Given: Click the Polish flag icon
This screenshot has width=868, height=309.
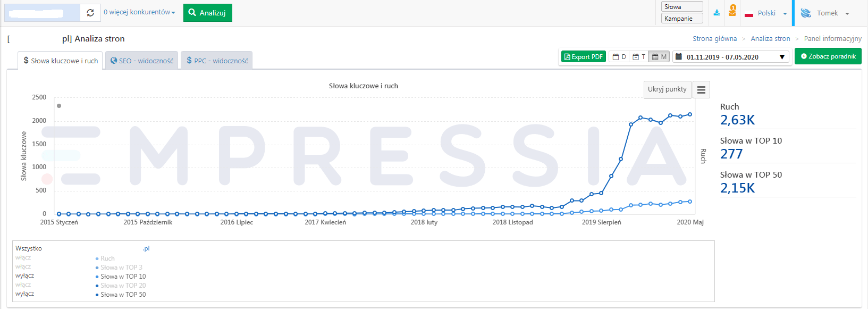Looking at the screenshot, I should pyautogui.click(x=749, y=14).
